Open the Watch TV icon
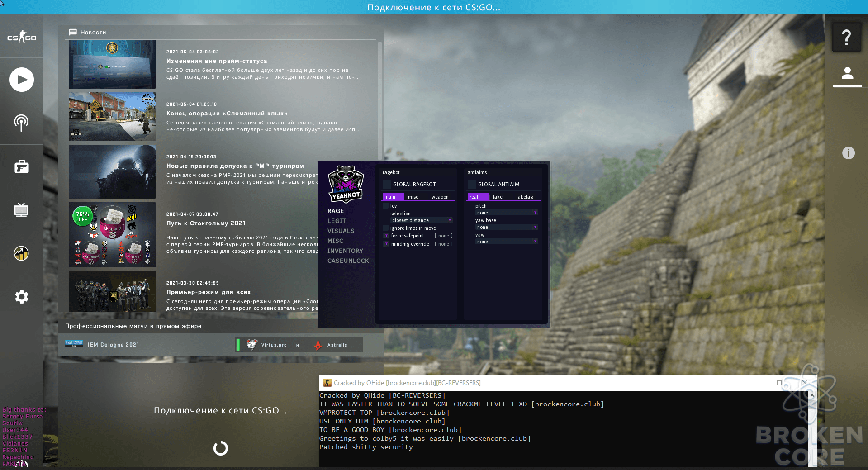Image resolution: width=868 pixels, height=470 pixels. coord(21,210)
